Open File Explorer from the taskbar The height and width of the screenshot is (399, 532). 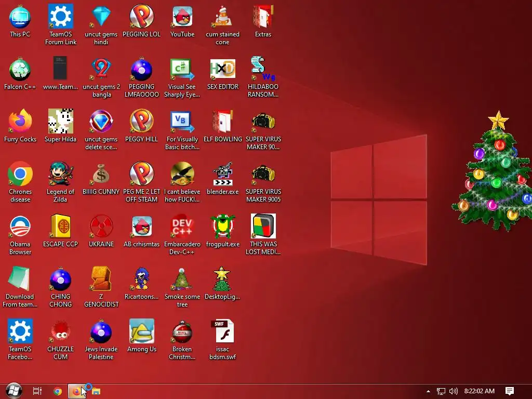[96, 391]
